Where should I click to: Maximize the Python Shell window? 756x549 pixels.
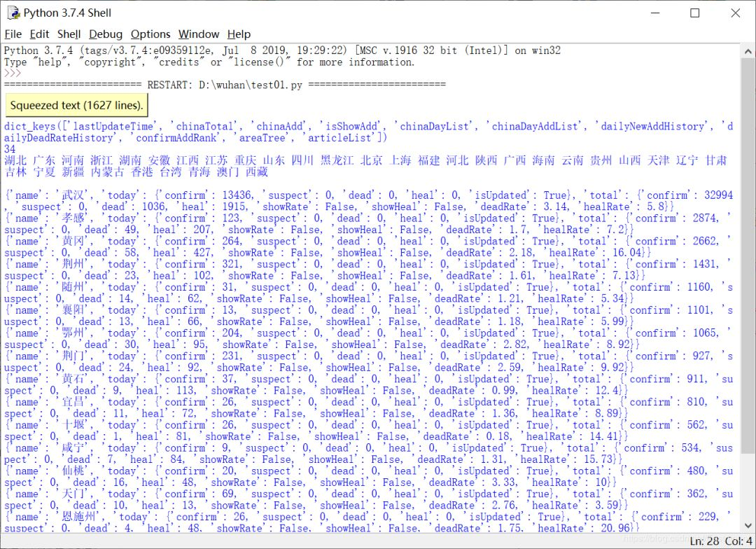(x=695, y=13)
